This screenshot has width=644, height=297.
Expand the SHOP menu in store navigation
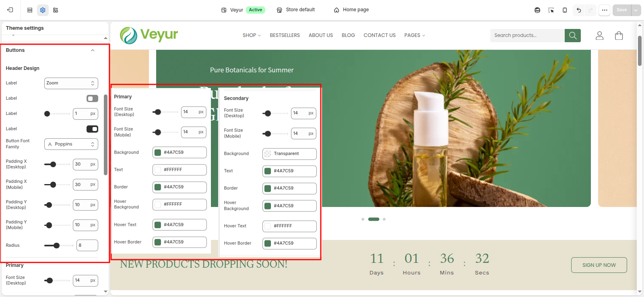(x=252, y=35)
